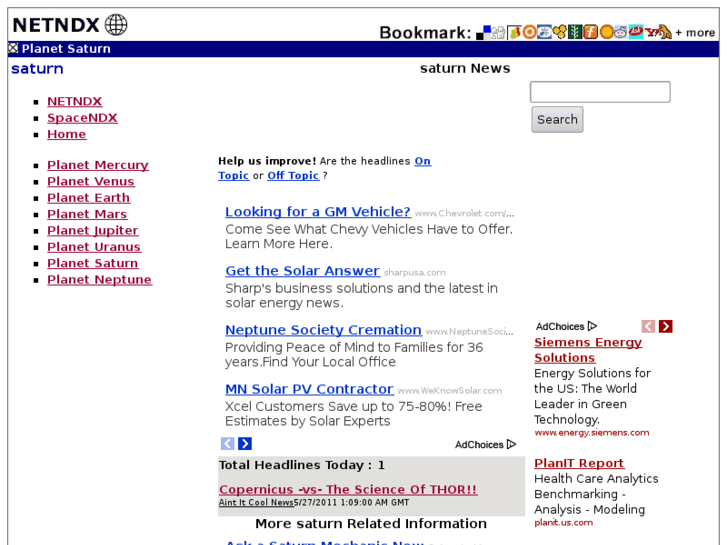
Task: Open 'MN Solar PV Contractor' ad
Action: coord(309,389)
